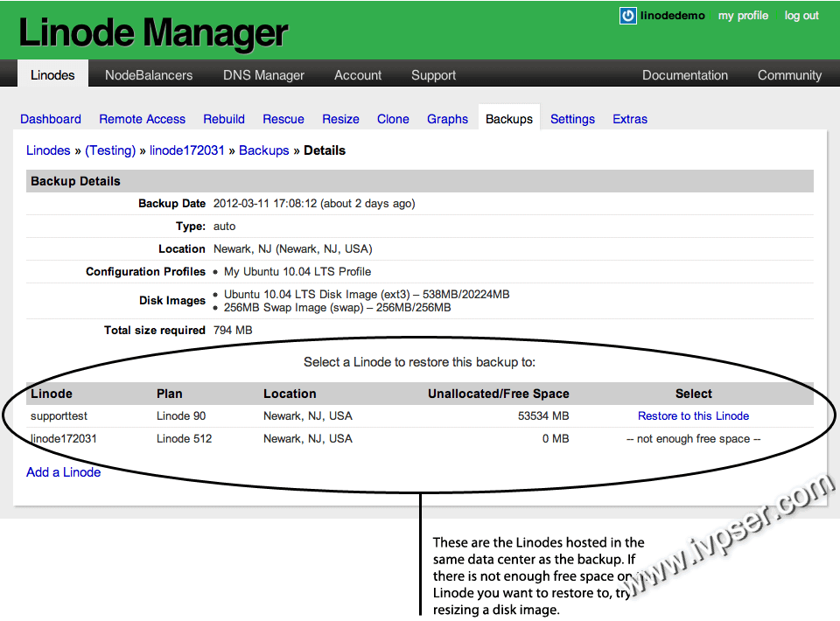Viewport: 840px width, 621px height.
Task: Open the my profile link
Action: coord(743,16)
